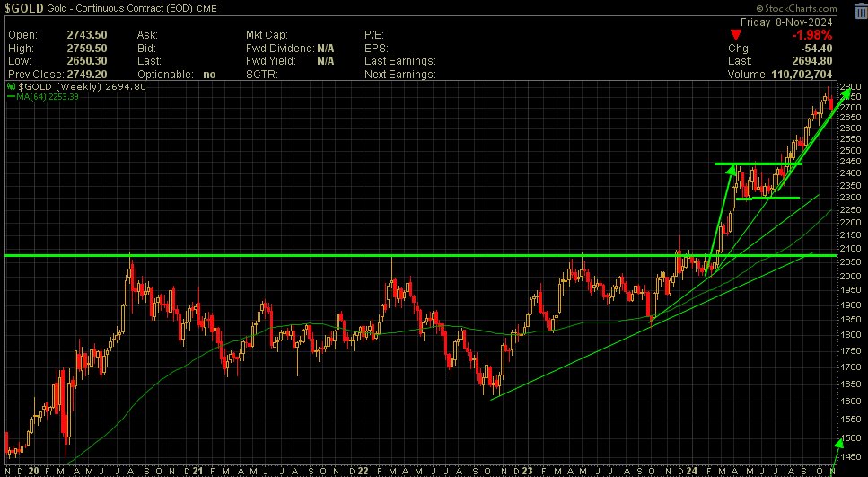Click the Optionable value 'no'

[x=209, y=75]
